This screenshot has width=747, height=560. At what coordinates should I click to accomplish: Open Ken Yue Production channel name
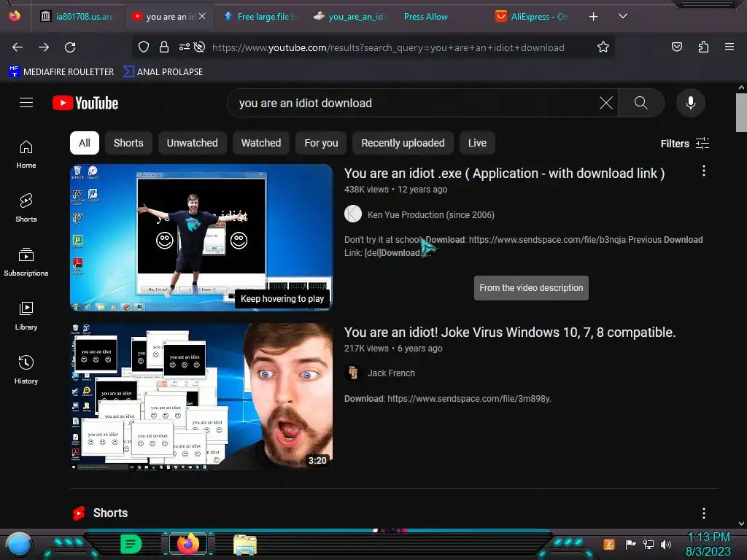[x=430, y=215]
